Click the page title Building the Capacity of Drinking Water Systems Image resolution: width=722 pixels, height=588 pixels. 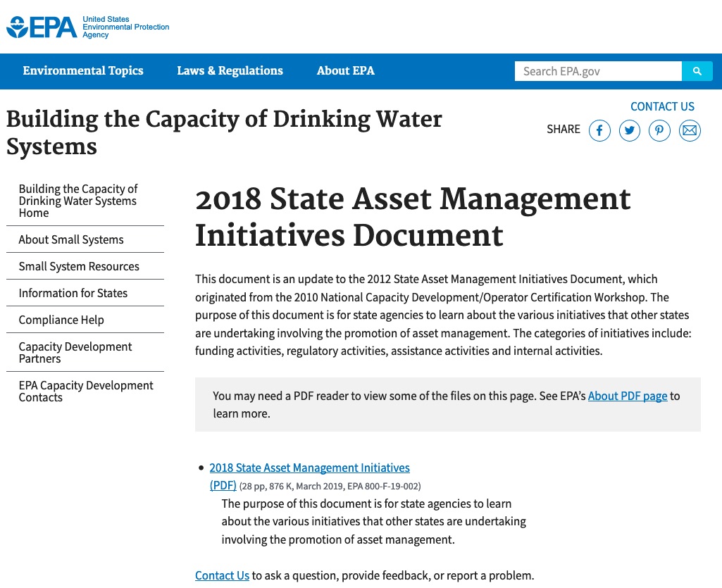click(x=224, y=132)
